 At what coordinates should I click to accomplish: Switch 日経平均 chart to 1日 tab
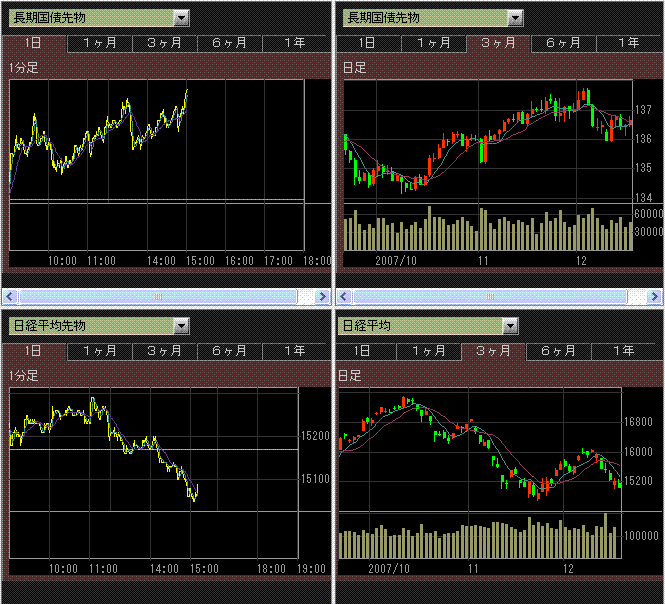(x=366, y=351)
